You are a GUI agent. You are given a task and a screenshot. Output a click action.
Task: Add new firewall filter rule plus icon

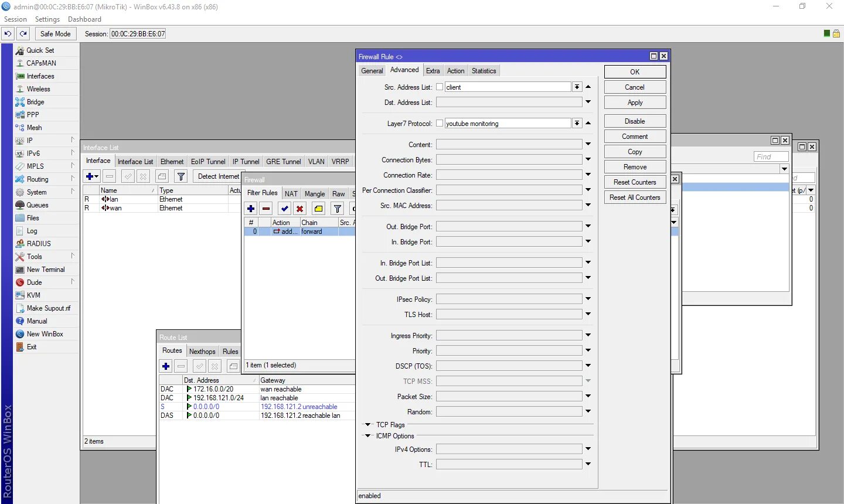(251, 209)
